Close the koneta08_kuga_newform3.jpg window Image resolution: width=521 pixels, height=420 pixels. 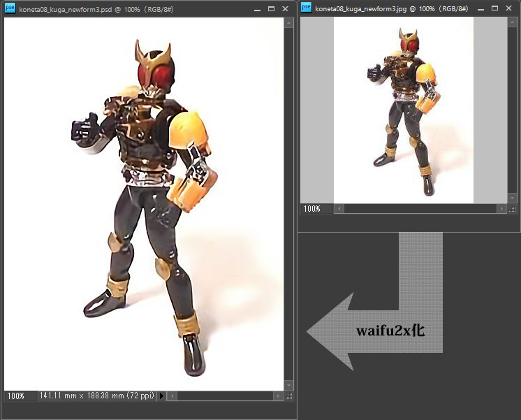(x=508, y=8)
